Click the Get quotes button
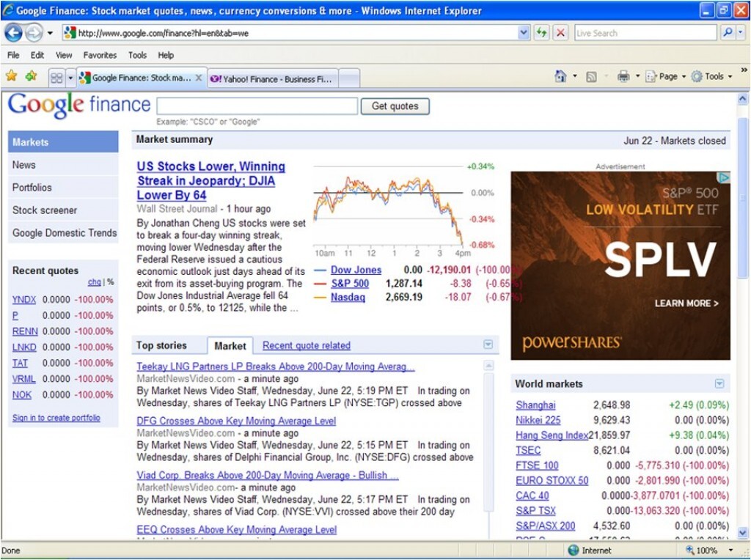Screen dimensions: 751x560 click(395, 106)
